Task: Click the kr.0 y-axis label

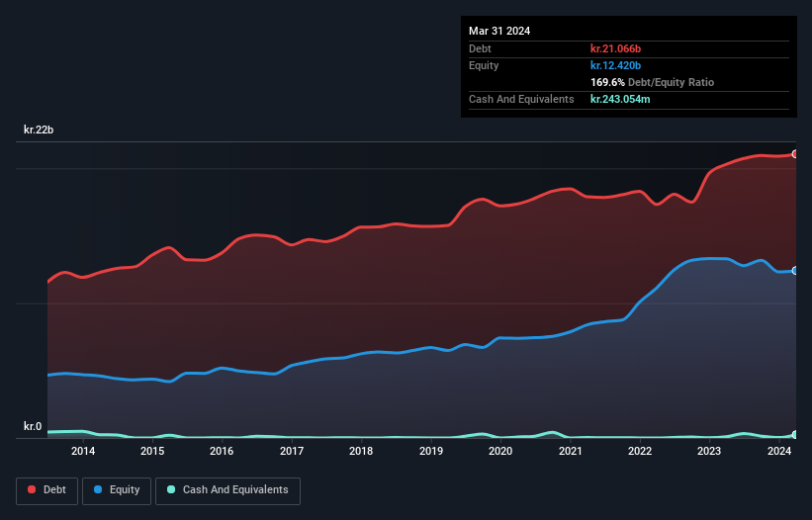Action: click(x=33, y=426)
